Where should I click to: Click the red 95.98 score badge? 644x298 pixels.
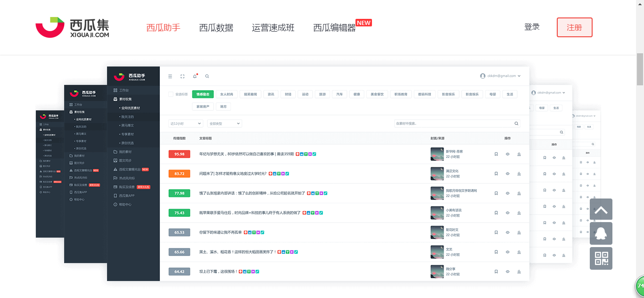point(179,154)
